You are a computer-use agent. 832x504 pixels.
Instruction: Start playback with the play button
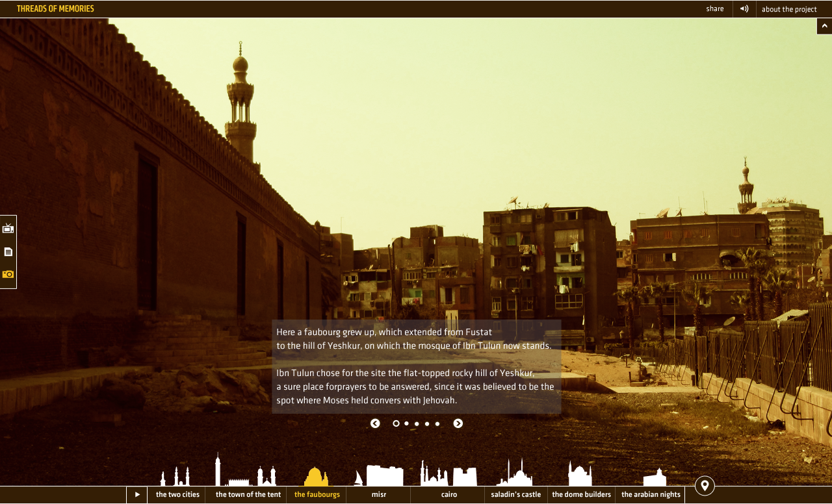137,495
